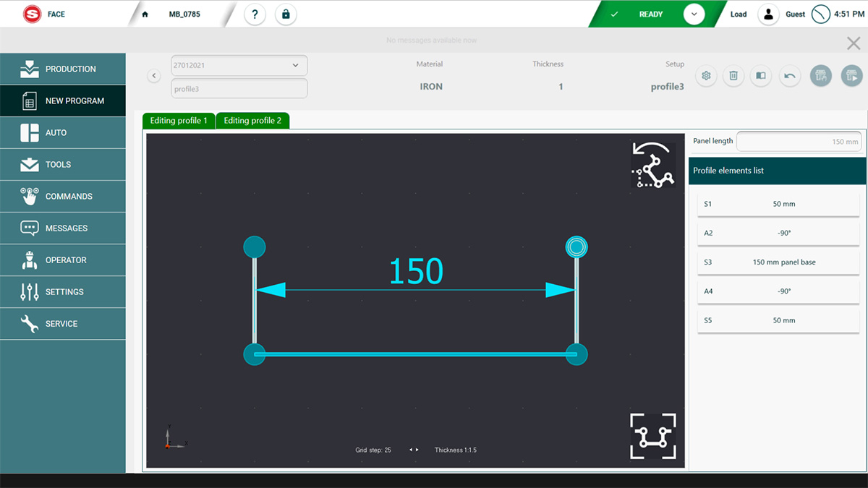Delete program with trash icon
Image resolution: width=868 pixels, height=488 pixels.
[733, 76]
